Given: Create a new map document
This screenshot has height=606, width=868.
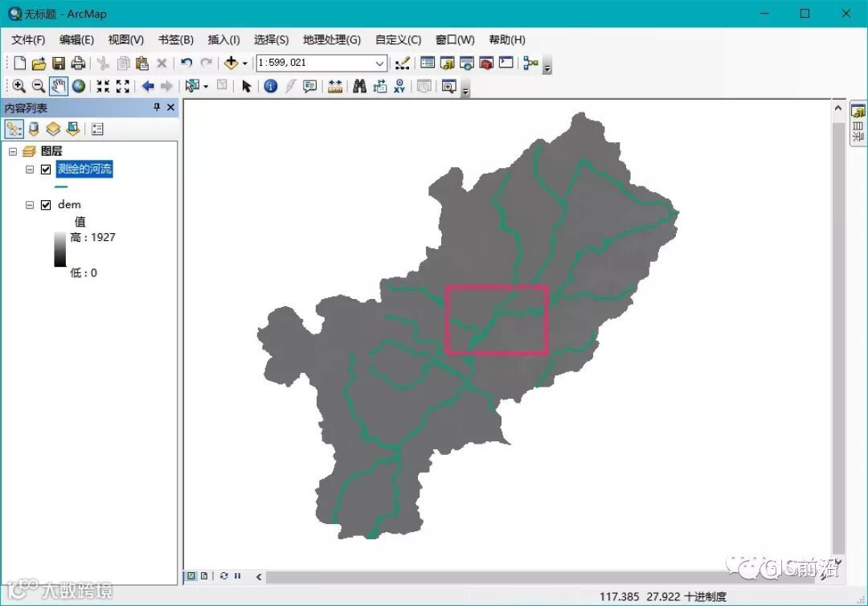Looking at the screenshot, I should 19,63.
